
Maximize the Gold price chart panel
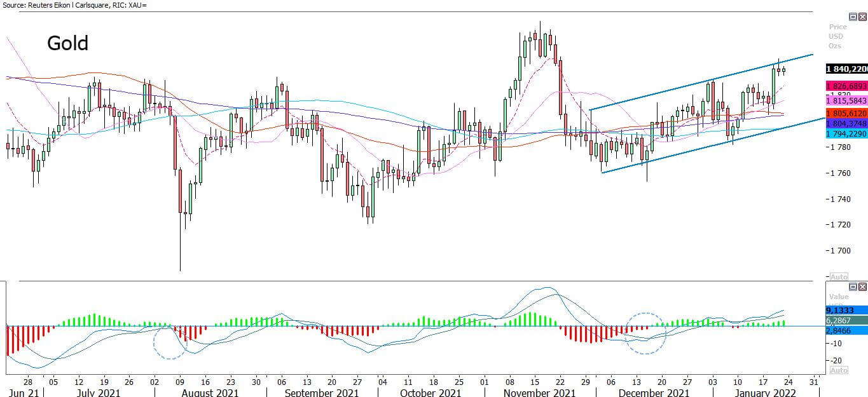pos(852,17)
